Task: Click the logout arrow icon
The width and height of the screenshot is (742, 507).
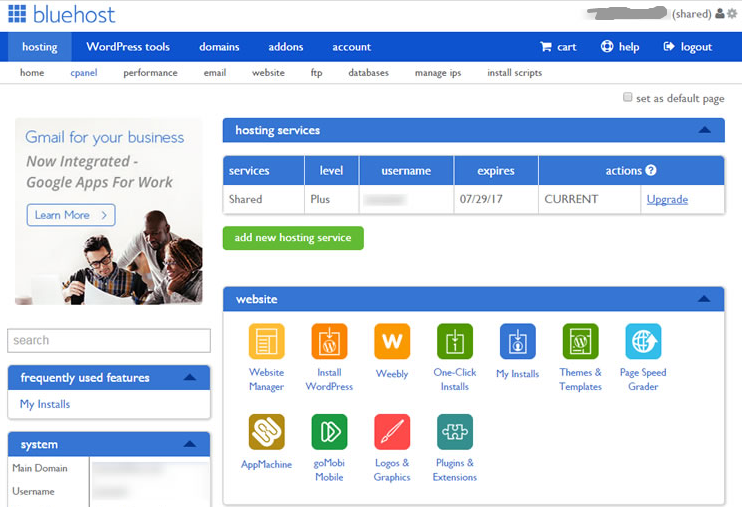Action: coord(669,46)
